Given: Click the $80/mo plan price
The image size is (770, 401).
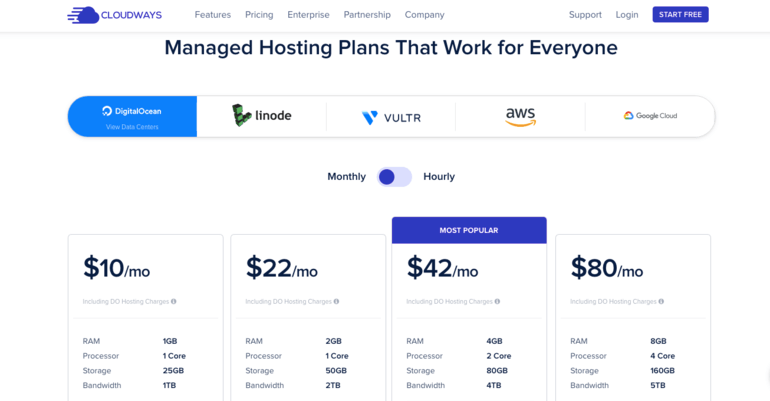Looking at the screenshot, I should [x=606, y=268].
